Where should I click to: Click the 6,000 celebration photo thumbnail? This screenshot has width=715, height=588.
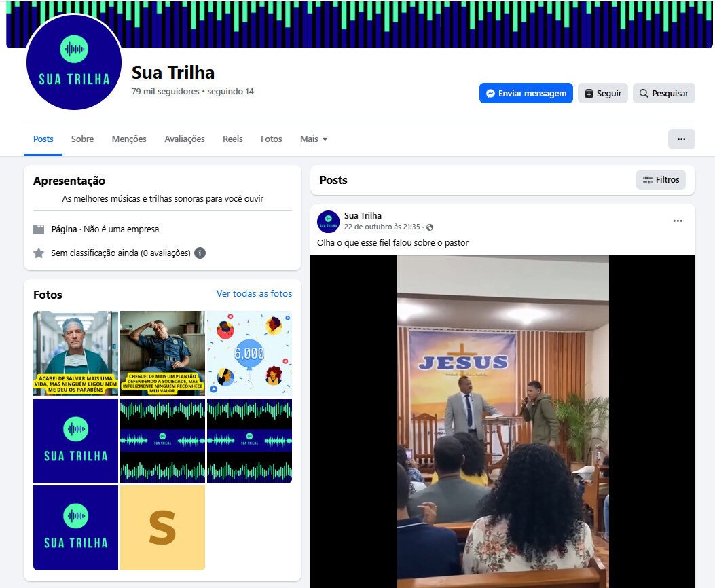[x=249, y=353]
